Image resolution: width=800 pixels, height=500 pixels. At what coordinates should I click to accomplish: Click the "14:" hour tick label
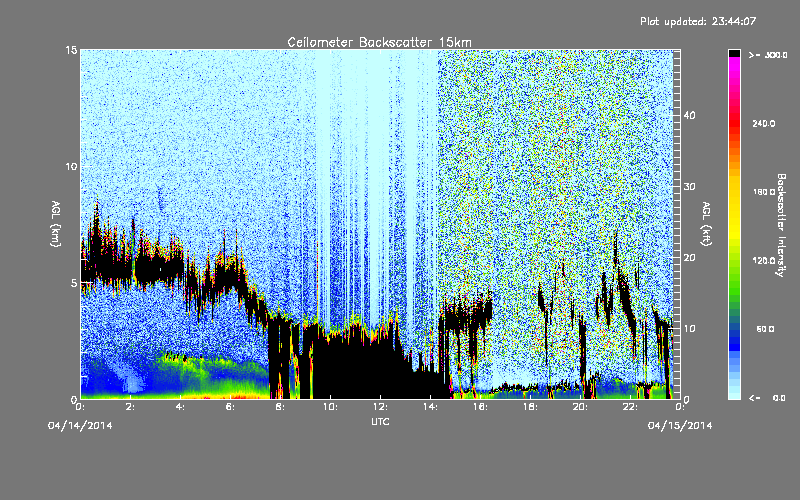tap(430, 407)
